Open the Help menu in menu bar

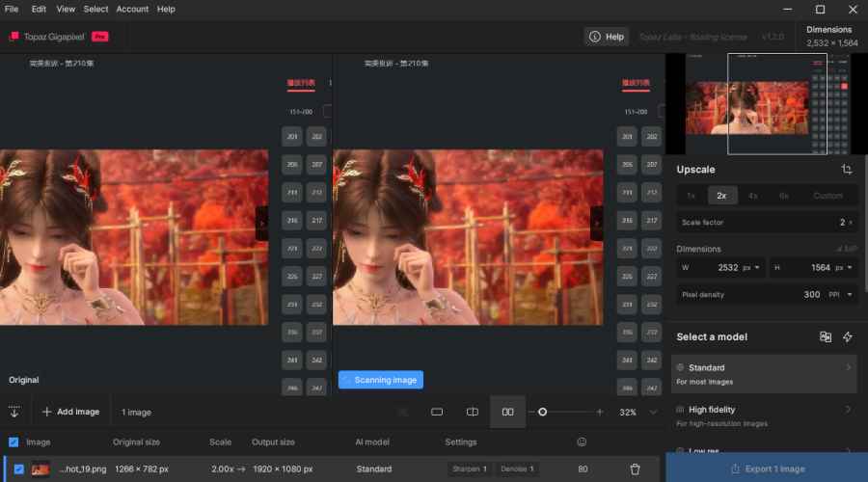166,9
